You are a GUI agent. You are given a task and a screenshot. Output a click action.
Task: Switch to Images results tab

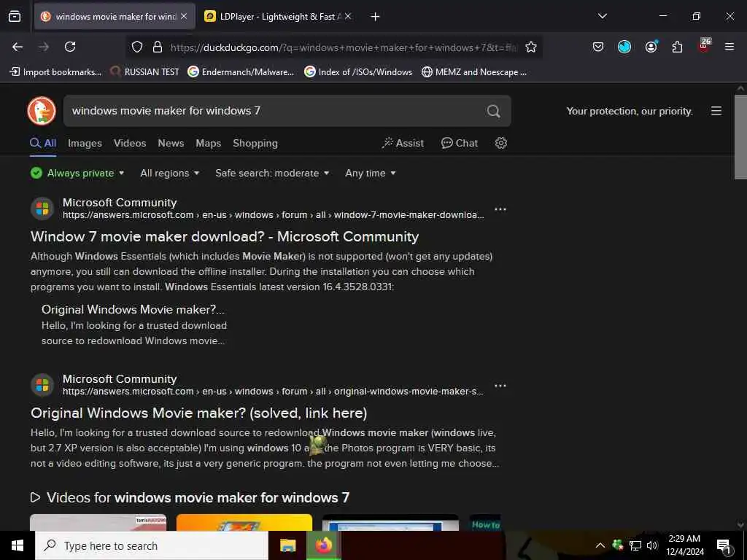click(x=85, y=143)
